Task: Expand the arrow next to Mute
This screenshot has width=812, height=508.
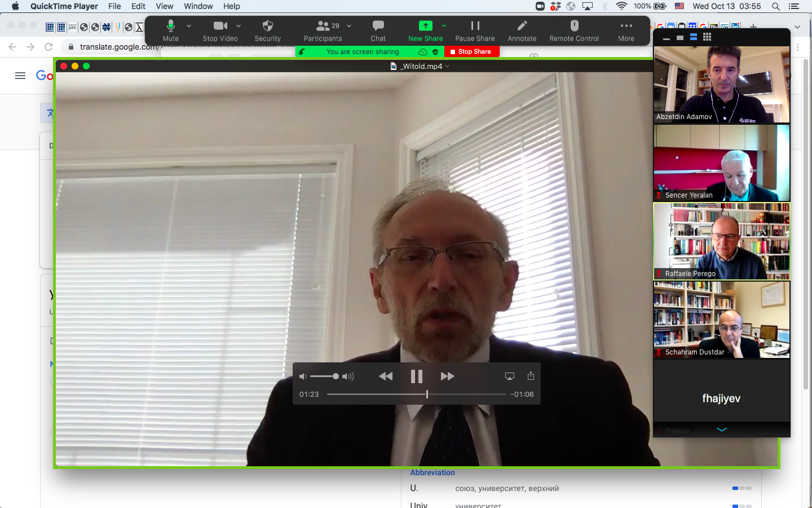Action: coord(189,26)
